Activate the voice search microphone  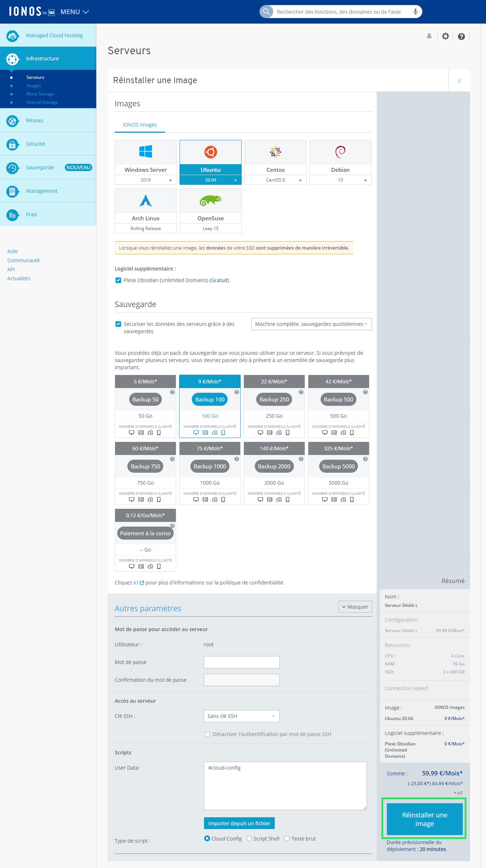point(415,12)
